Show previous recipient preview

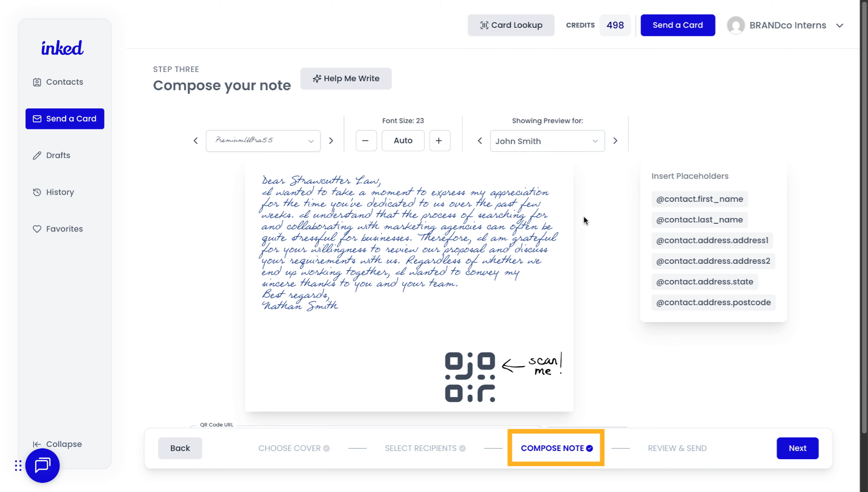tap(480, 141)
